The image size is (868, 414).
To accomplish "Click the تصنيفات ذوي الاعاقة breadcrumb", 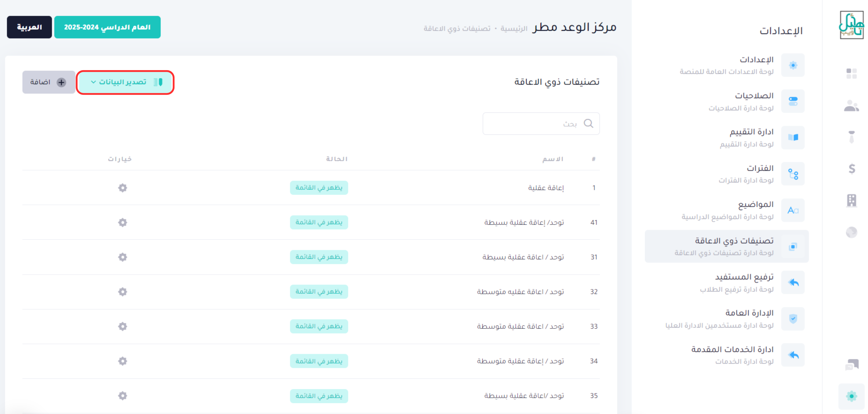I will tap(457, 29).
